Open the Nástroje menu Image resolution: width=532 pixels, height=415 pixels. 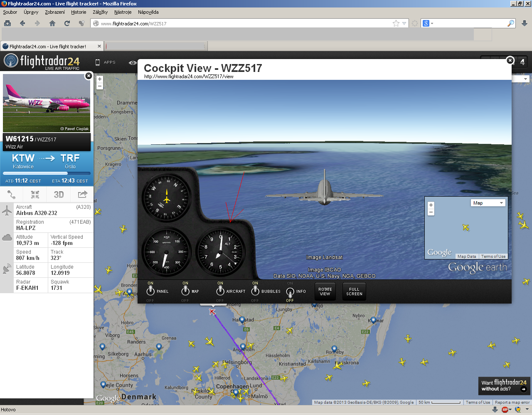point(123,12)
